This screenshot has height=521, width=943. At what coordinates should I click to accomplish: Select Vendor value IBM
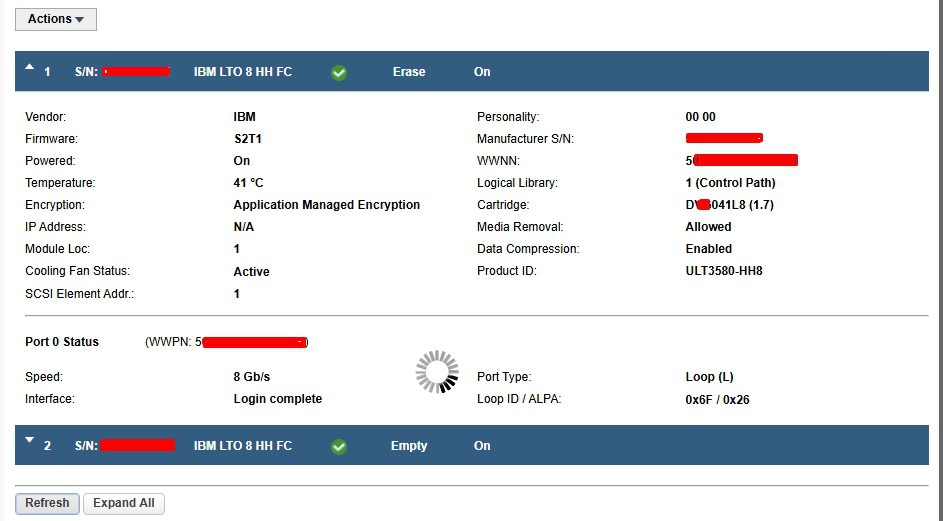coord(244,117)
